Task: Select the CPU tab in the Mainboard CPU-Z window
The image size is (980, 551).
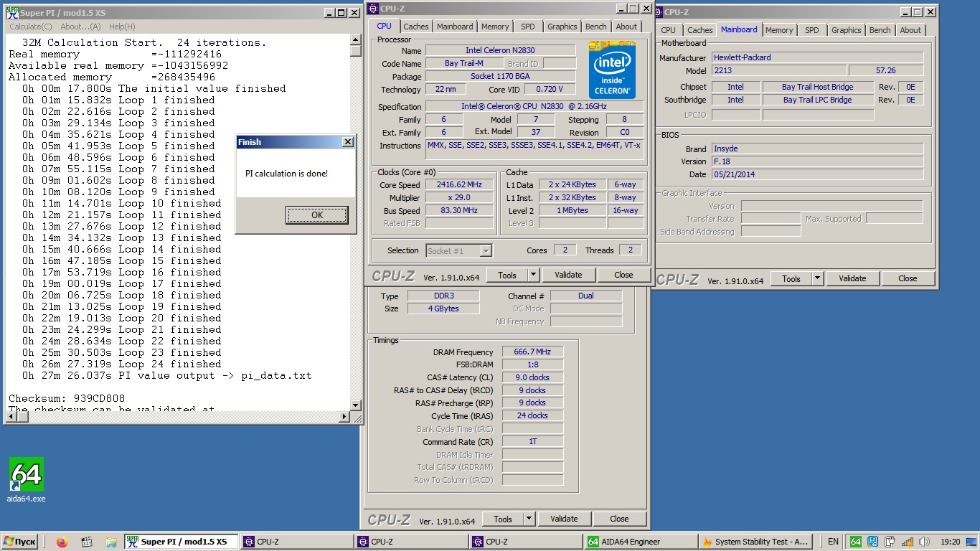Action: pyautogui.click(x=668, y=30)
